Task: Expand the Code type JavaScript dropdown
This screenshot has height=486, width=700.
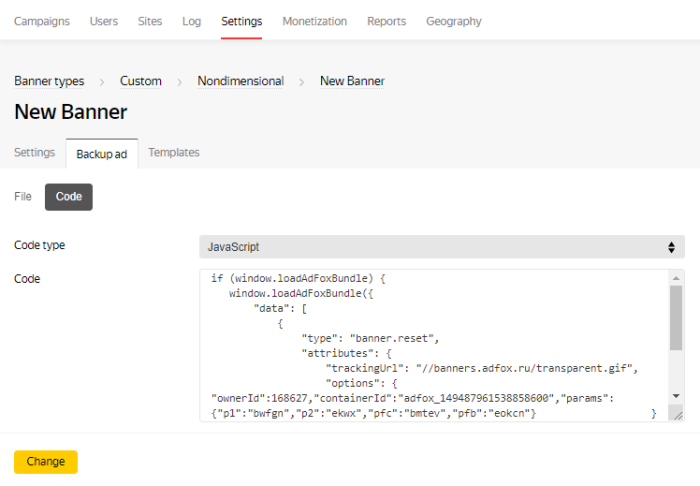Action: pos(441,246)
